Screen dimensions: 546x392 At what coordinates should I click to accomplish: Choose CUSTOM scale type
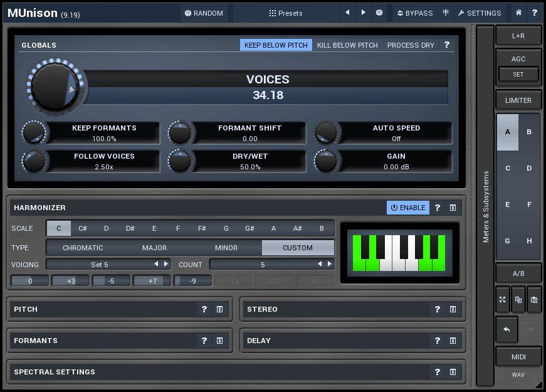click(x=298, y=248)
